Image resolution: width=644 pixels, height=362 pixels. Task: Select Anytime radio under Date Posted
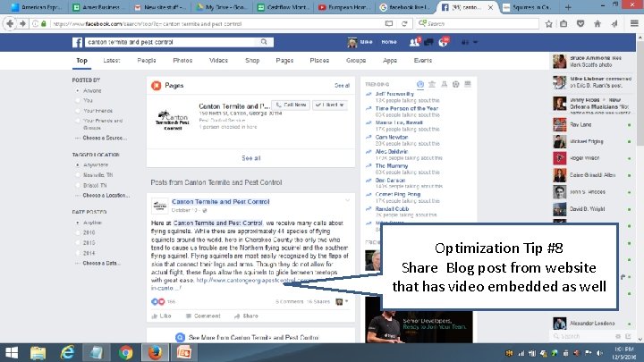pyautogui.click(x=78, y=223)
